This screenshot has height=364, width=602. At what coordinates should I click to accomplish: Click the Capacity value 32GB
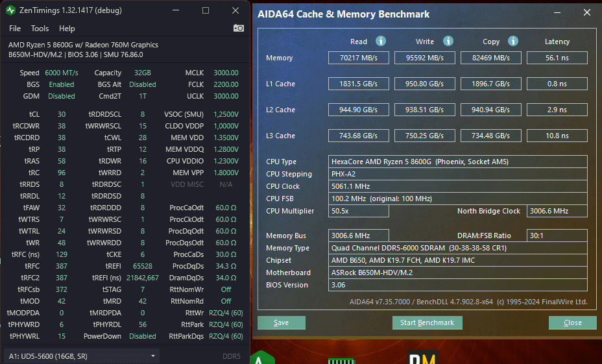point(143,73)
